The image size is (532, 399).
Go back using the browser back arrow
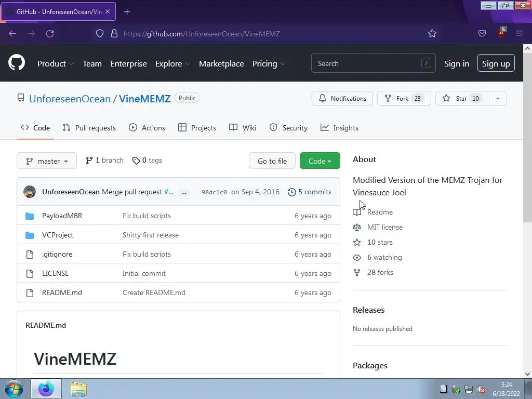point(12,34)
